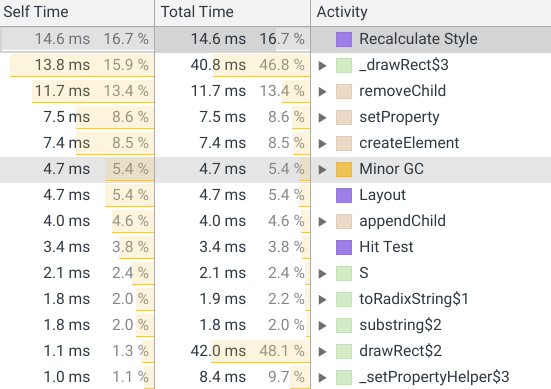Sort by the Total Time column header

point(232,12)
